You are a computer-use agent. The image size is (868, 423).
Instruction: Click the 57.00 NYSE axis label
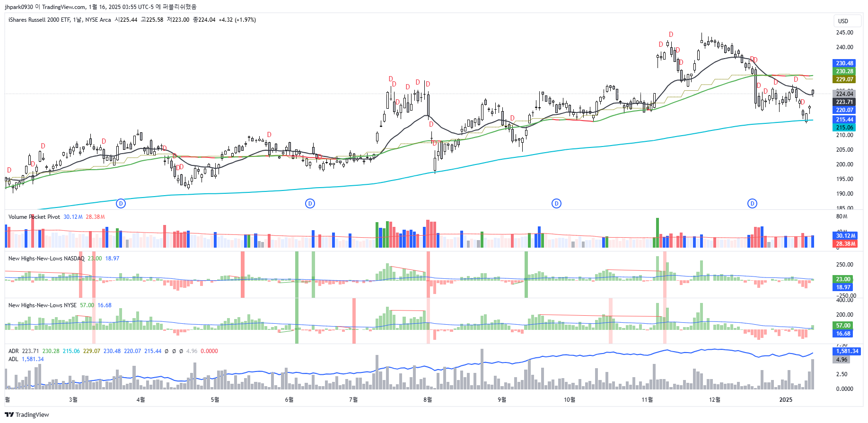point(843,326)
